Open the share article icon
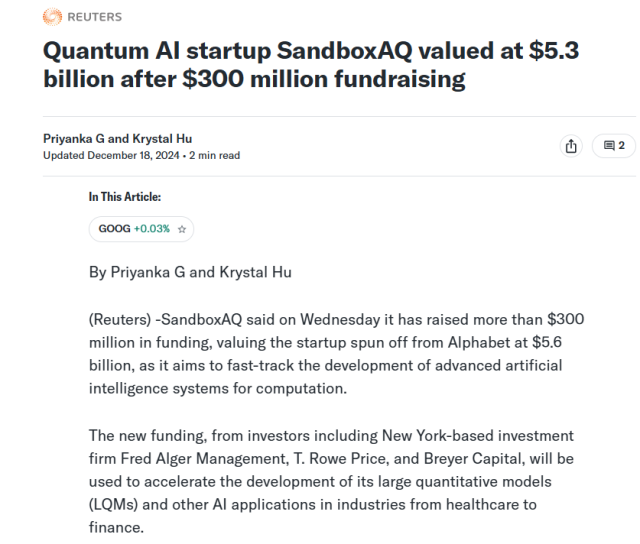The image size is (640, 544). coord(573,146)
